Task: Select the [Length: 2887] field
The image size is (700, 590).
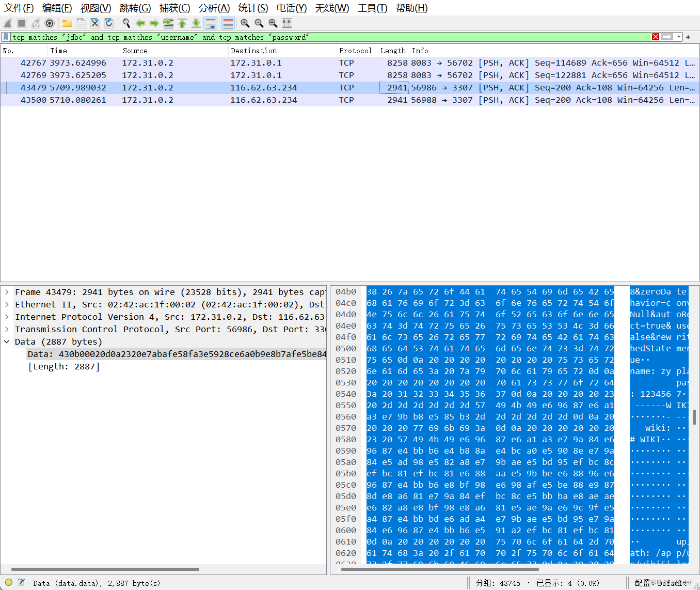Action: 64,367
